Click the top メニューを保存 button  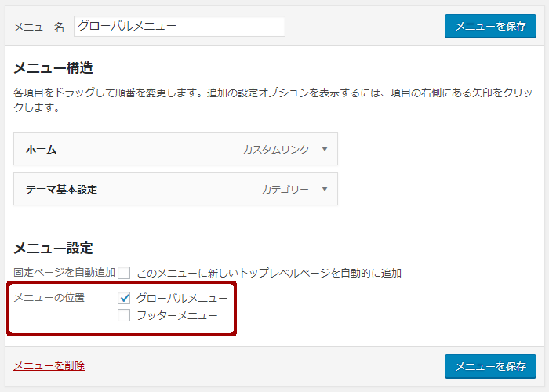tap(490, 26)
